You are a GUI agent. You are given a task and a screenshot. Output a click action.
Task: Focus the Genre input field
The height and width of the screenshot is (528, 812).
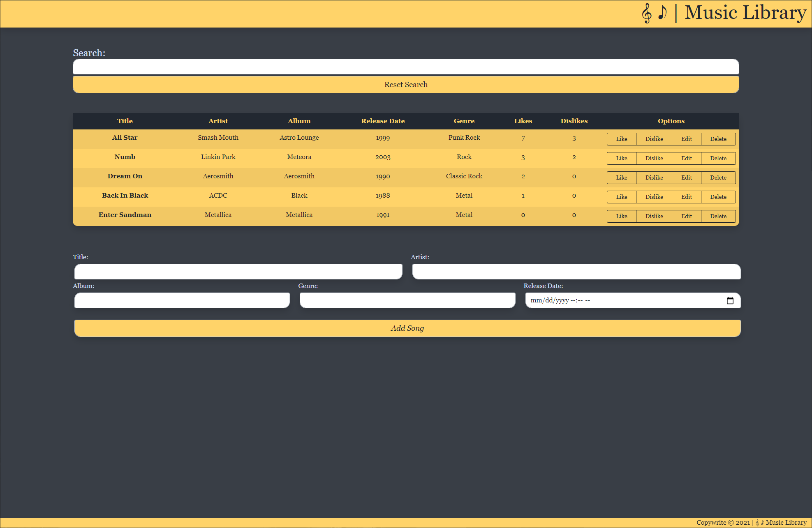tap(407, 300)
